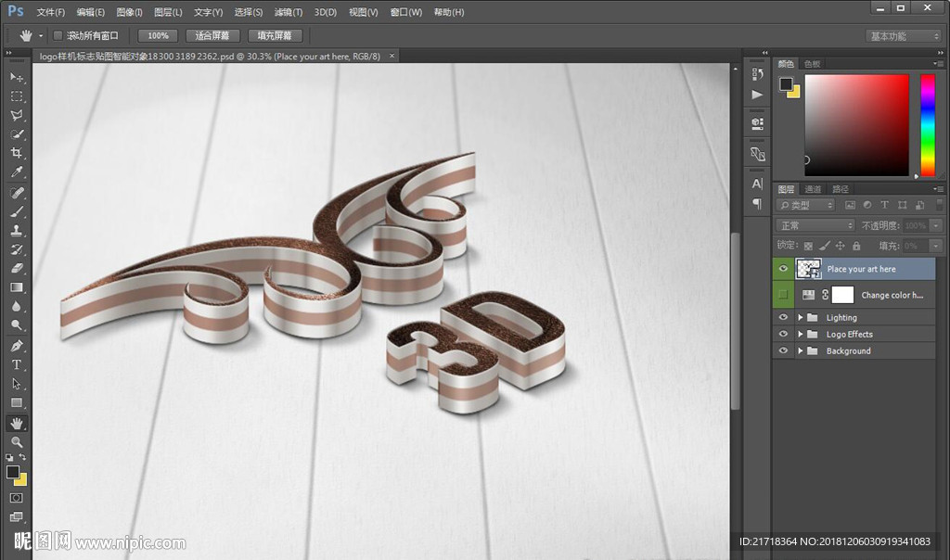Open the 正常 blend mode dropdown
The image size is (950, 560).
(x=815, y=225)
